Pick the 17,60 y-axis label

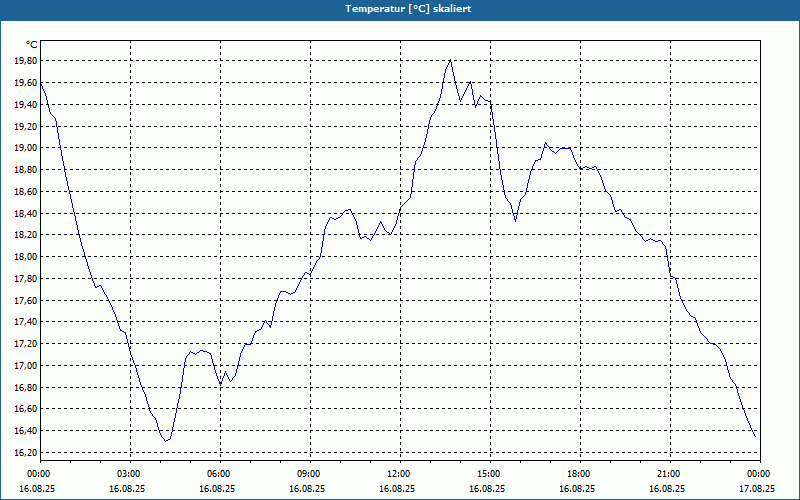pyautogui.click(x=27, y=301)
